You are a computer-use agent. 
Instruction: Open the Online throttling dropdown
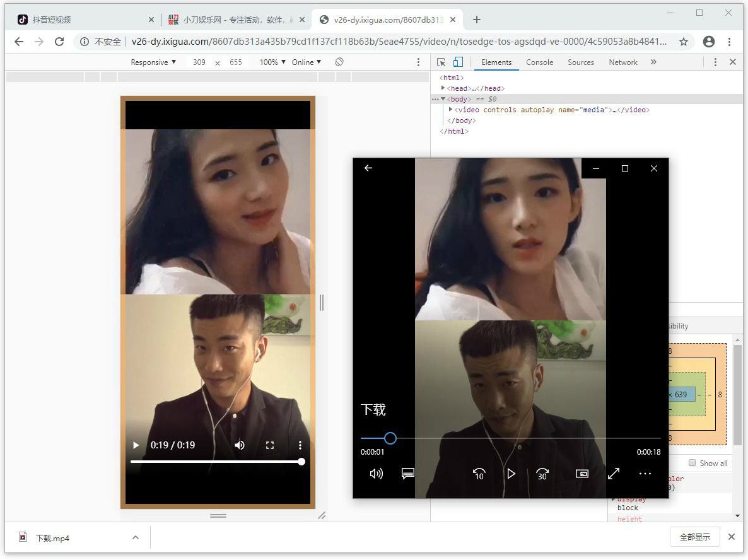tap(307, 62)
